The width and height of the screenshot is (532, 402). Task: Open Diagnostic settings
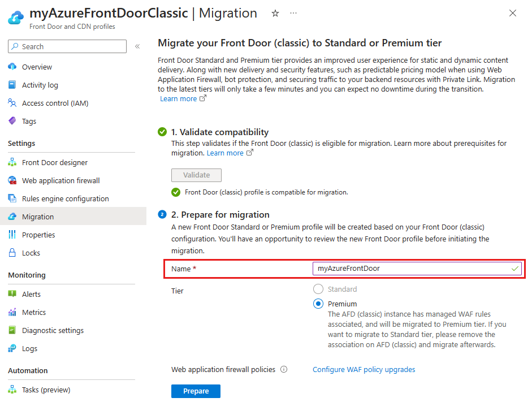12,330
